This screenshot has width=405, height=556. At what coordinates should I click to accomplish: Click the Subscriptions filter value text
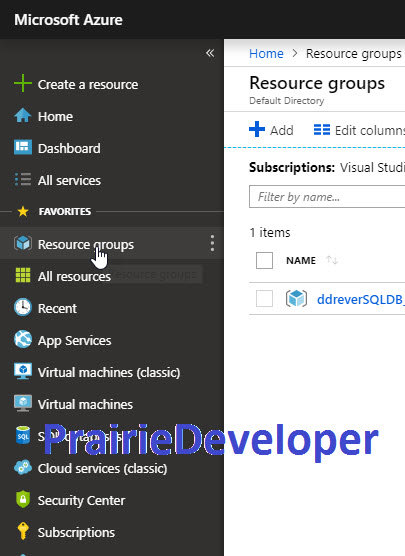coord(372,167)
